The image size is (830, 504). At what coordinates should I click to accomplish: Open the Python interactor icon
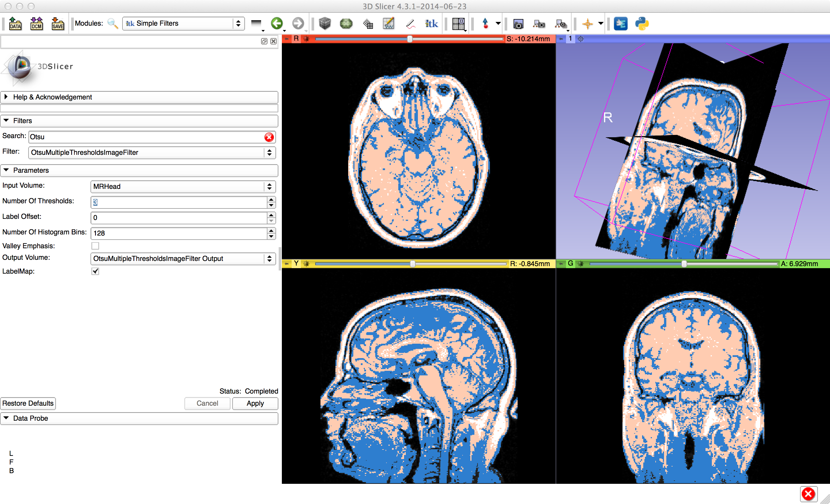pyautogui.click(x=642, y=24)
